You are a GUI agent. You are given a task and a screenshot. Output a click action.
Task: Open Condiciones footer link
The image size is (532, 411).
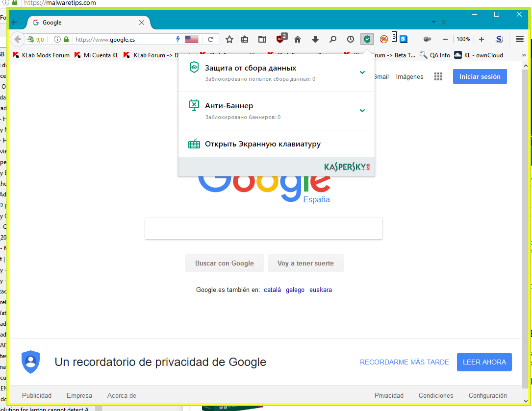pos(436,395)
